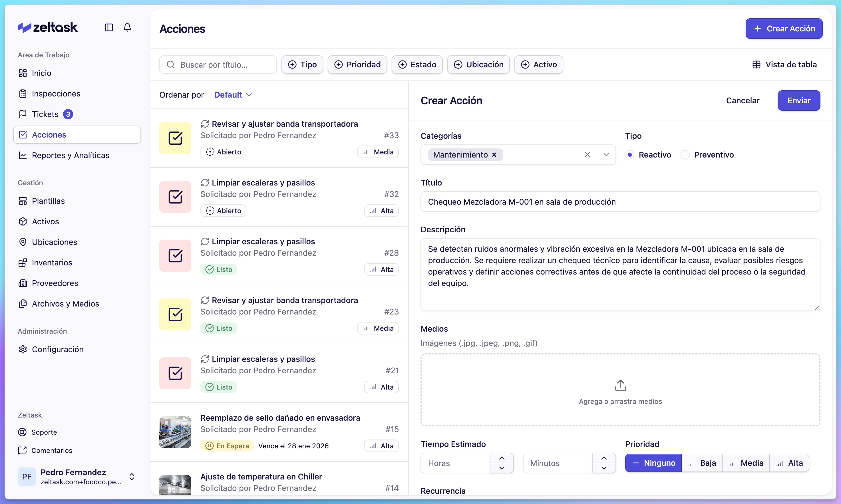The image size is (841, 504).
Task: Open Configuración under Administración
Action: 58,349
